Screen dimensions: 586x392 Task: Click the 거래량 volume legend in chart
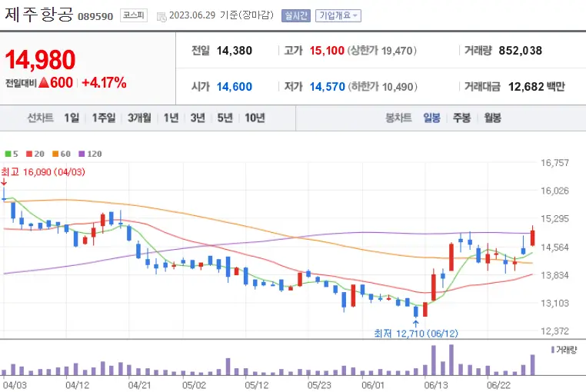pyautogui.click(x=564, y=350)
